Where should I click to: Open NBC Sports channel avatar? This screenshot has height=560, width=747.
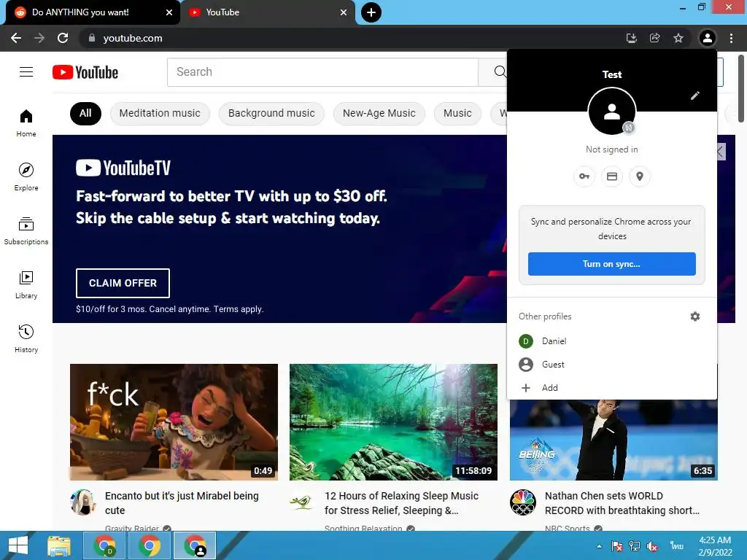tap(522, 502)
